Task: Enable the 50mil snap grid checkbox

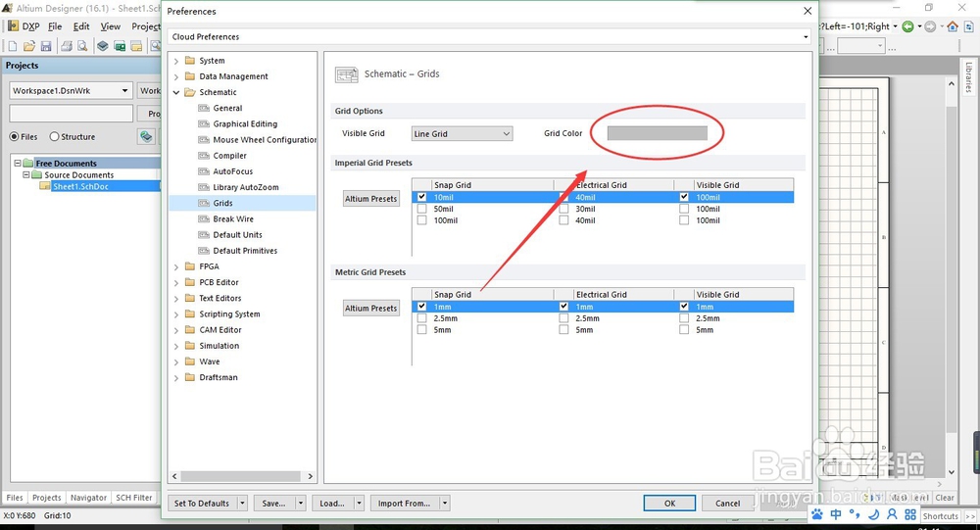Action: 421,209
